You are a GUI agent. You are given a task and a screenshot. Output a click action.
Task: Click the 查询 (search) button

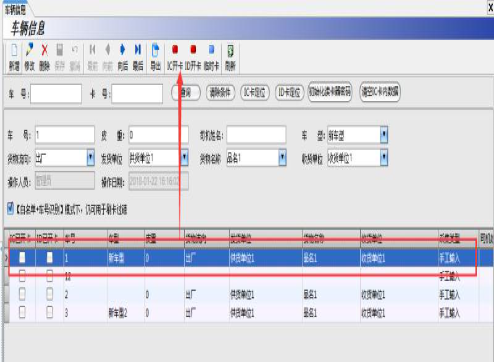[x=186, y=92]
